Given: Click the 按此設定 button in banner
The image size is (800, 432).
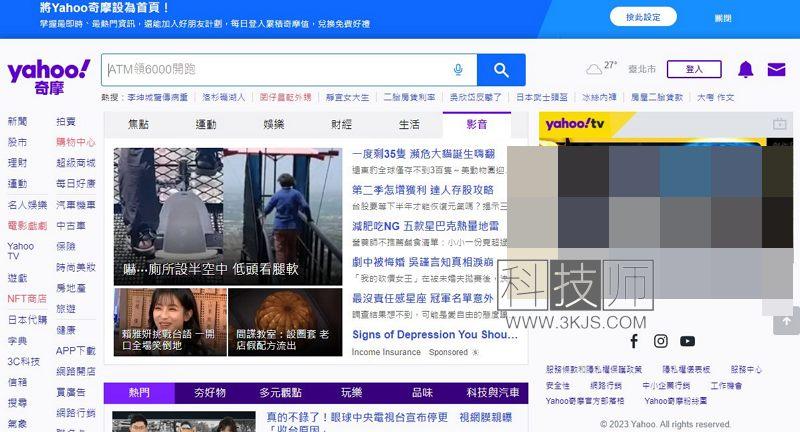Looking at the screenshot, I should (643, 17).
